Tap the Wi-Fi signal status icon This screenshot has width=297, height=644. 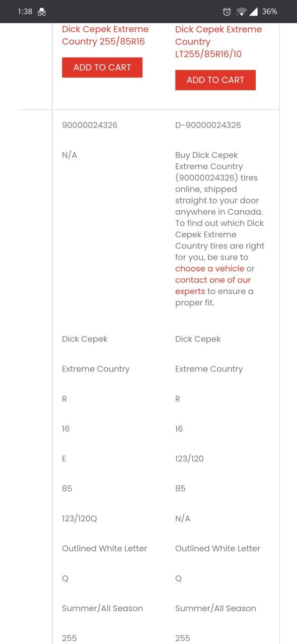pyautogui.click(x=241, y=12)
